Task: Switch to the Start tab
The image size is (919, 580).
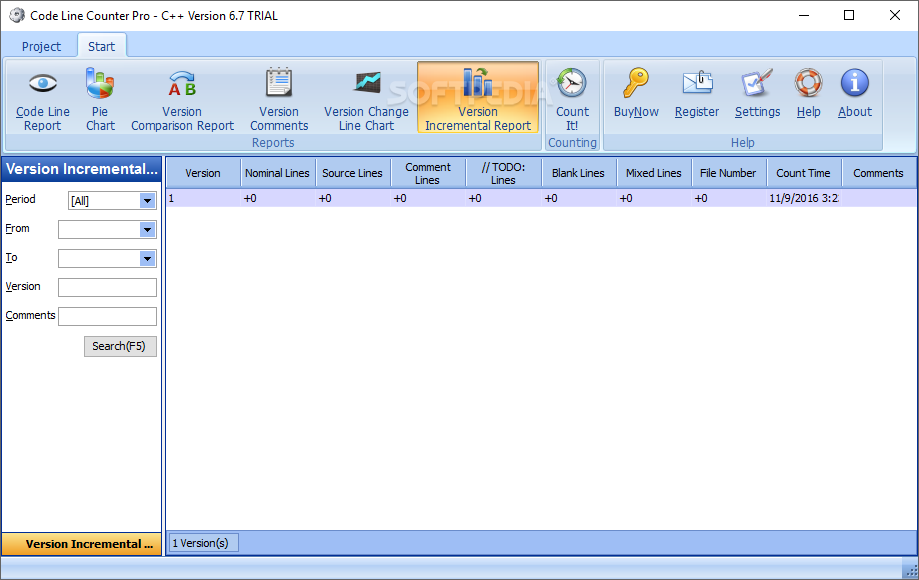Action: (101, 46)
